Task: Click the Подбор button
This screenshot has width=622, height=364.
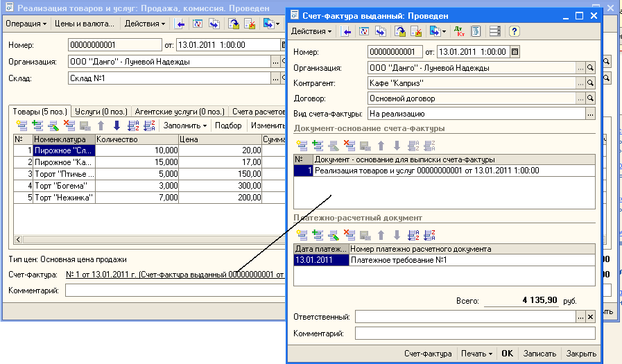Action: [228, 125]
